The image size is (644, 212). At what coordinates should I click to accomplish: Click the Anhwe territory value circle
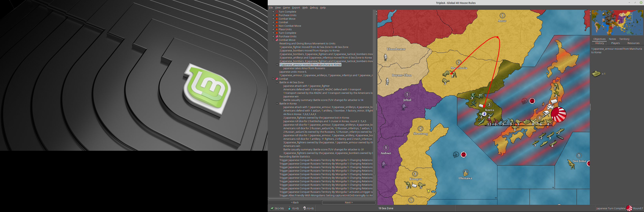pos(386,148)
